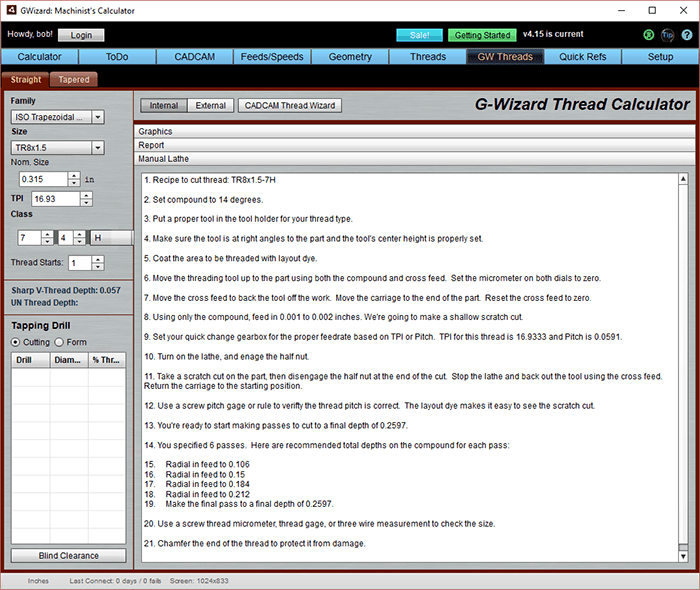The height and width of the screenshot is (590, 700).
Task: Click 'Screen: 1024x833' status text
Action: click(199, 581)
